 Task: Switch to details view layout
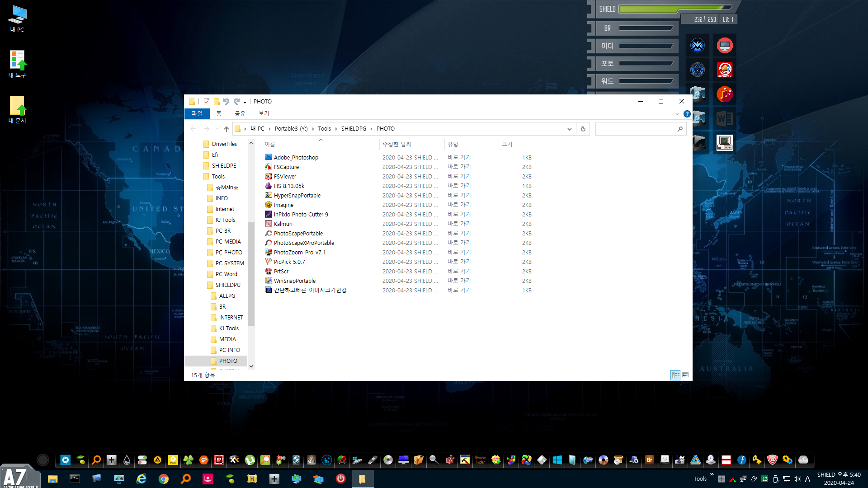click(x=675, y=375)
